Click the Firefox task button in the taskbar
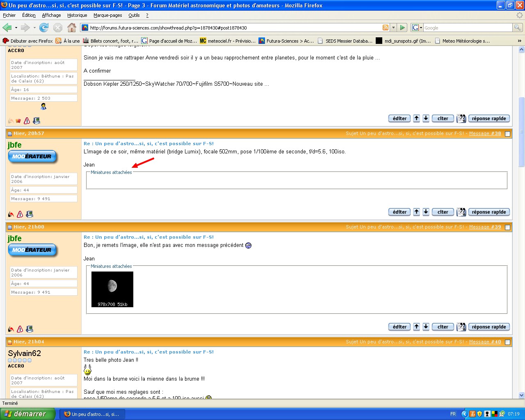The image size is (525, 420). (x=92, y=414)
